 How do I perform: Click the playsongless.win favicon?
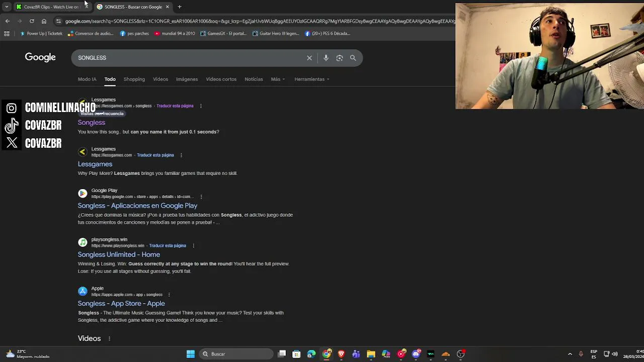[x=83, y=242]
